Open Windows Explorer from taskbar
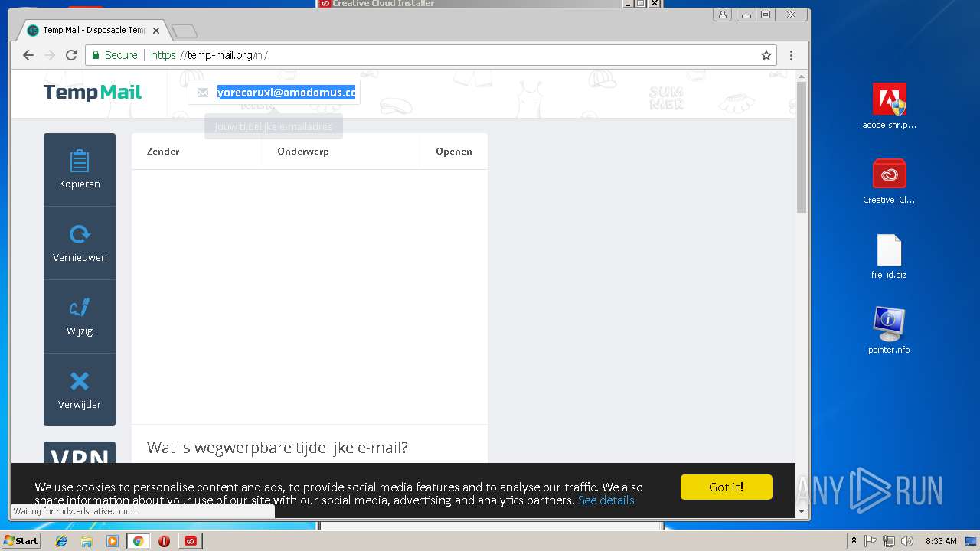 pyautogui.click(x=87, y=541)
